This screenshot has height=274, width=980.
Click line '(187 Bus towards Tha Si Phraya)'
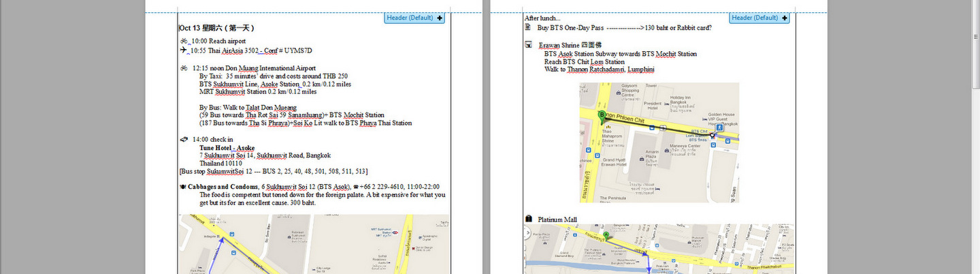coord(306,123)
